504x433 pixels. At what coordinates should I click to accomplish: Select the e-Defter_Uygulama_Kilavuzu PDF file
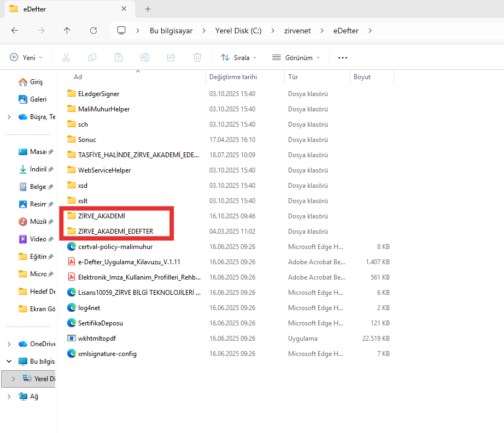(129, 262)
